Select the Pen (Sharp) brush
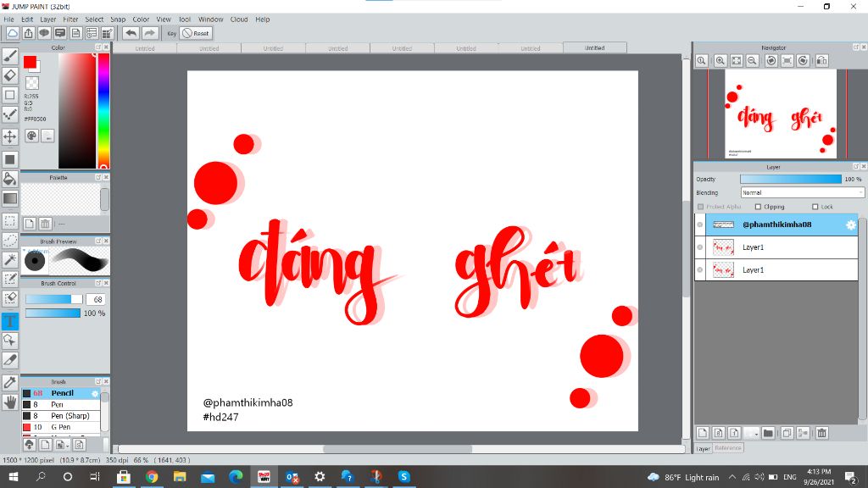Image resolution: width=868 pixels, height=488 pixels. coord(61,416)
